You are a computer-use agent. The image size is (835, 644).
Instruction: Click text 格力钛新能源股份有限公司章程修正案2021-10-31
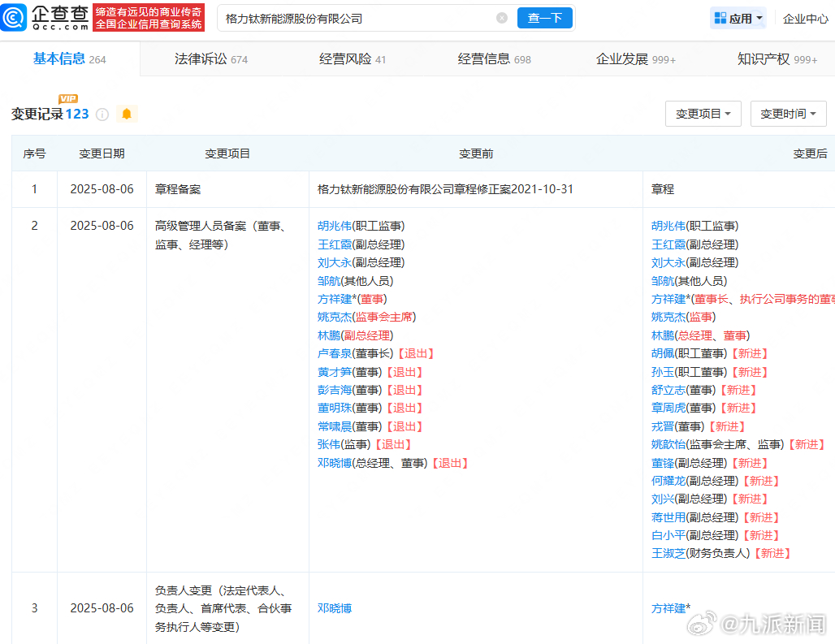[x=445, y=189]
